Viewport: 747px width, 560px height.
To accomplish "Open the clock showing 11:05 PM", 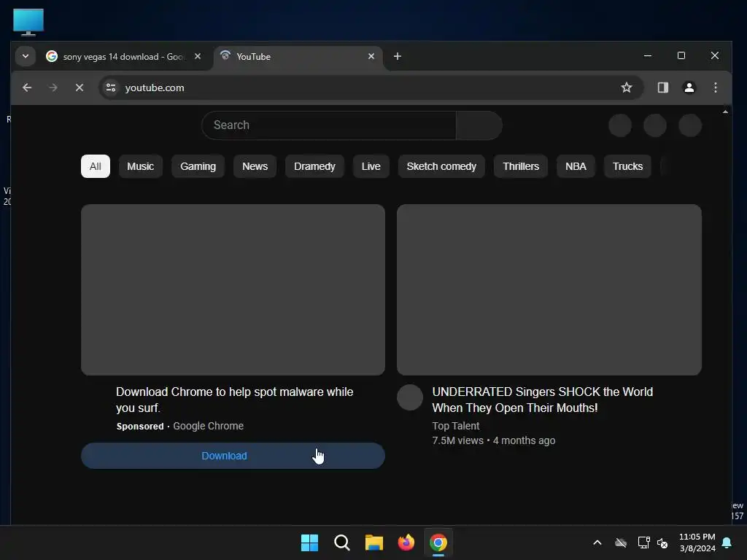I will click(697, 542).
